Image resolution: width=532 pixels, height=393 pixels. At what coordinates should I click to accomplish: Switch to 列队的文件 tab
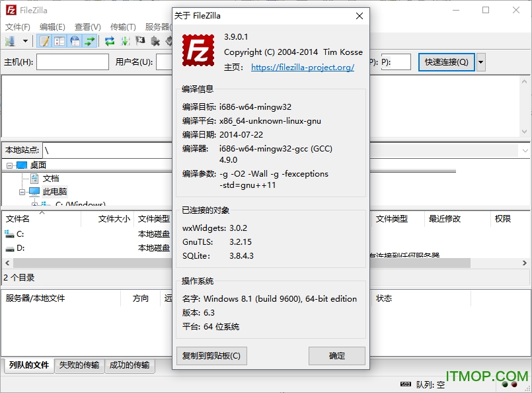pyautogui.click(x=29, y=365)
